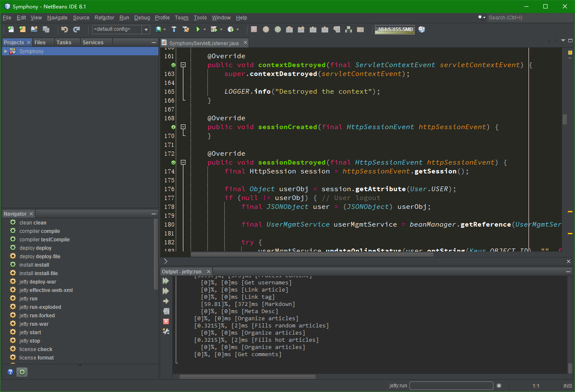
Task: Open build settings wrench icon in Output
Action: tap(166, 332)
